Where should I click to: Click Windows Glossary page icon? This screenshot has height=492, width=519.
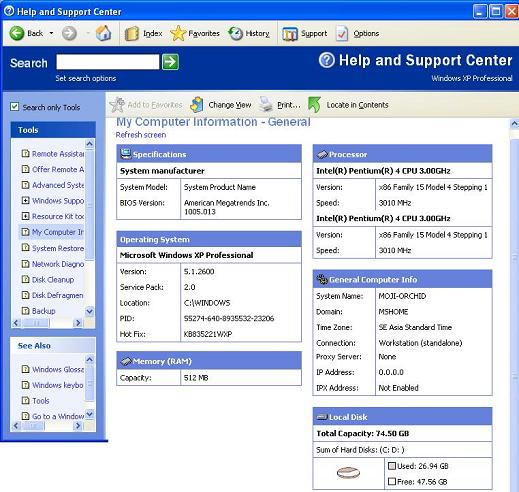(25, 369)
